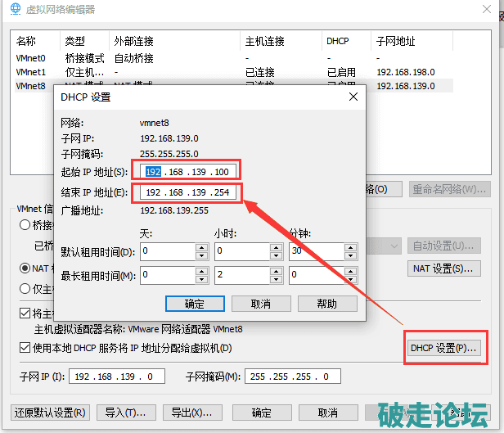Click the 帮助 button in DHCP dialog
Viewport: 504px width, 433px height.
pyautogui.click(x=326, y=304)
